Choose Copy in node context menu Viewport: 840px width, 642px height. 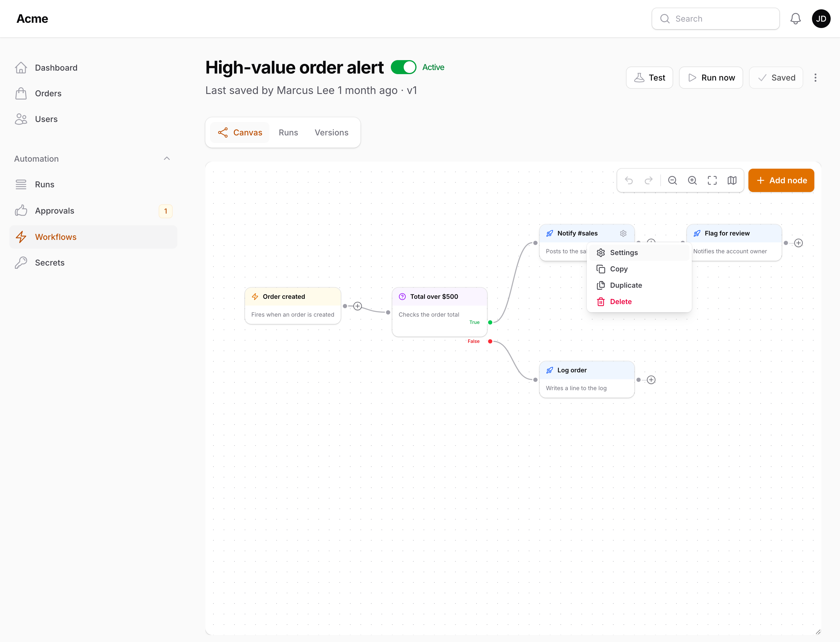(639, 269)
